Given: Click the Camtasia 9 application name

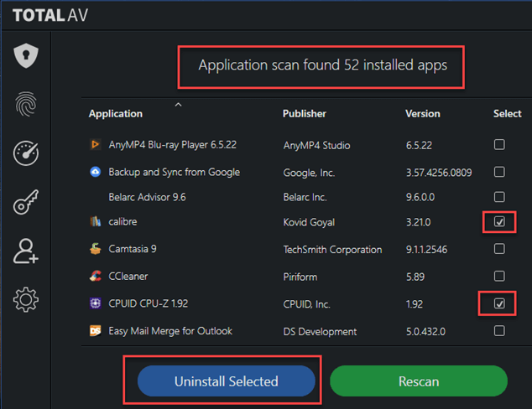Looking at the screenshot, I should 133,249.
